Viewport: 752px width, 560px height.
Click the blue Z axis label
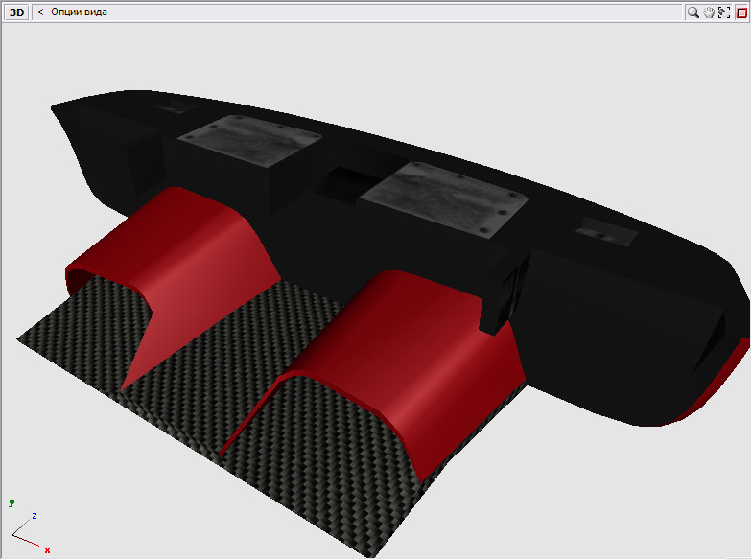(x=34, y=516)
